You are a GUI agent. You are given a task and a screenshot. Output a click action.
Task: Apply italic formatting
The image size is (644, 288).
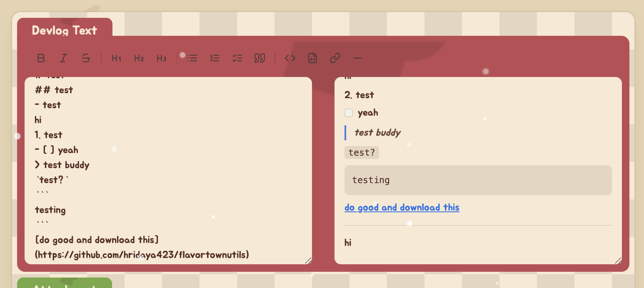pyautogui.click(x=63, y=58)
